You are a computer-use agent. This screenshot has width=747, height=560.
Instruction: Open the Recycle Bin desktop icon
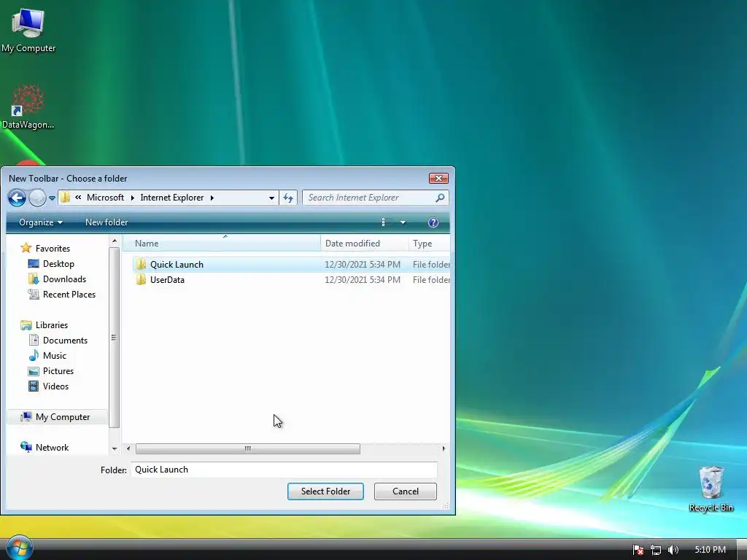pos(711,489)
